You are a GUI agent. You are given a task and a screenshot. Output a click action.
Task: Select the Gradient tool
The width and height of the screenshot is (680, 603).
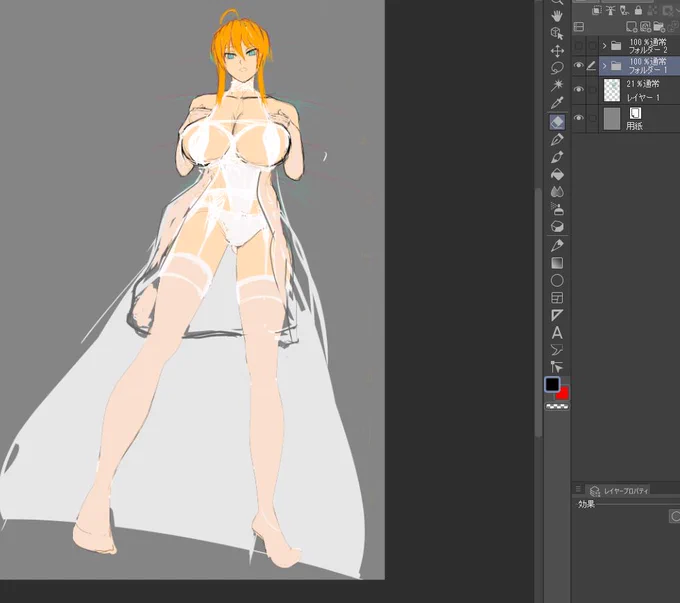coord(557,263)
